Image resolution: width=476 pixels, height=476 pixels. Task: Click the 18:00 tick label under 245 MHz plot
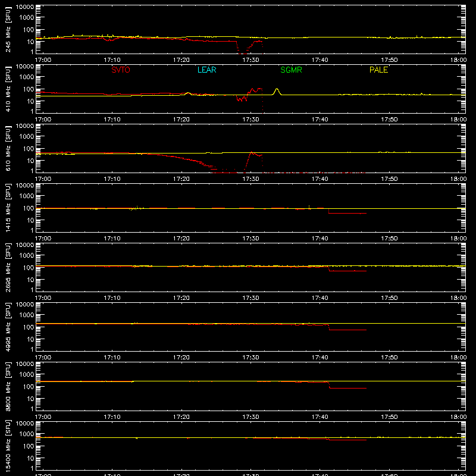[458, 60]
